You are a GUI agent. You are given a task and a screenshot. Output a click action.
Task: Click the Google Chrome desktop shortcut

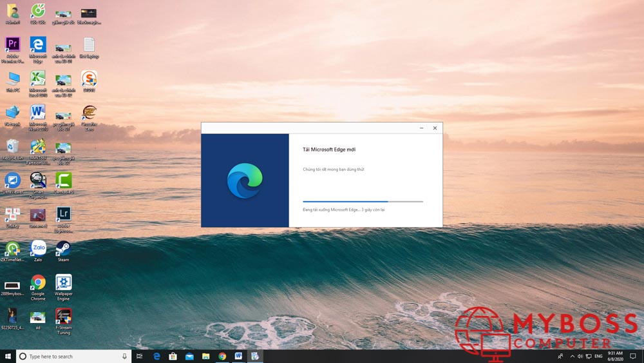pos(38,282)
